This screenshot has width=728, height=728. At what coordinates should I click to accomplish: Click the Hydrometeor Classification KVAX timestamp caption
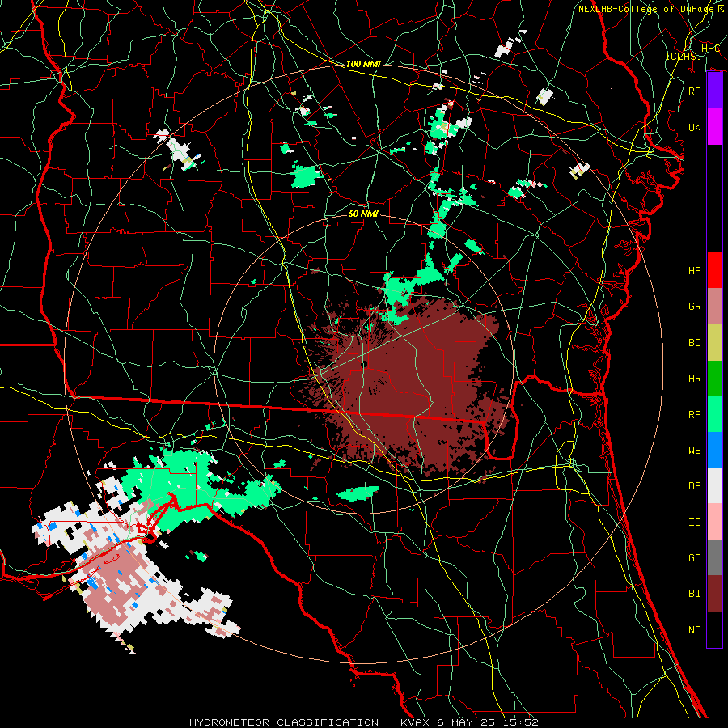tap(364, 722)
